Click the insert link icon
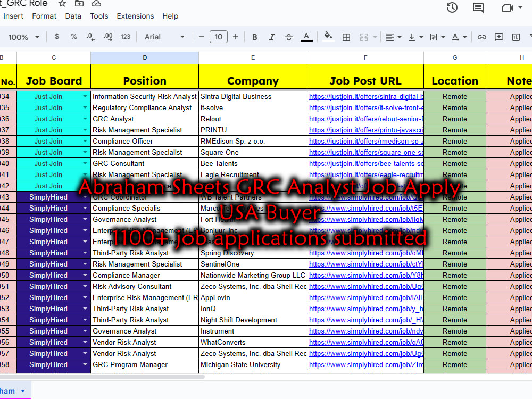This screenshot has height=399, width=532. pyautogui.click(x=482, y=37)
